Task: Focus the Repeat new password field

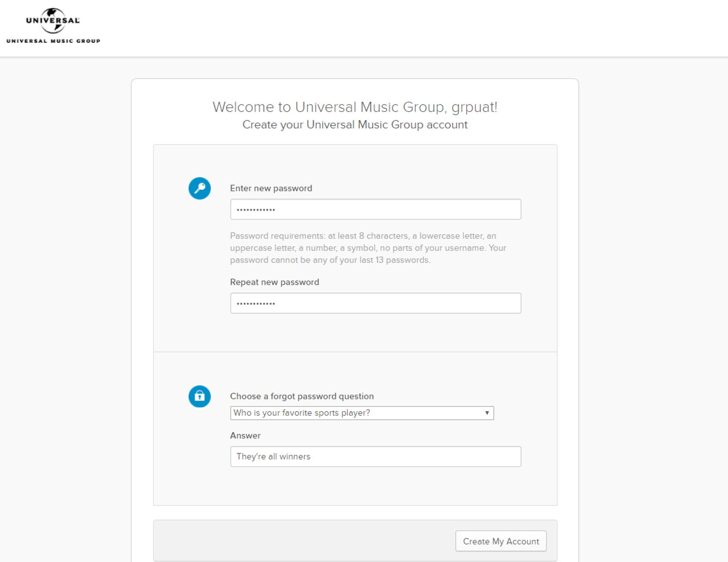Action: tap(375, 303)
